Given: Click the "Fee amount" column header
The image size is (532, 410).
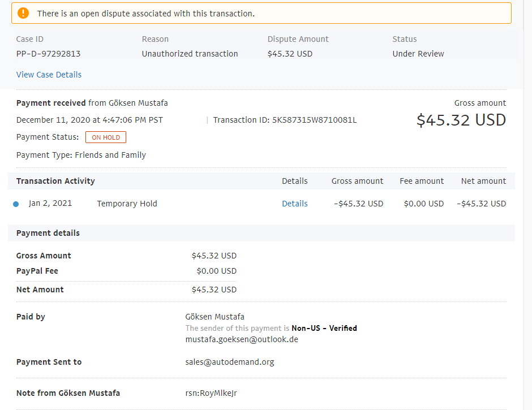Looking at the screenshot, I should 422,181.
